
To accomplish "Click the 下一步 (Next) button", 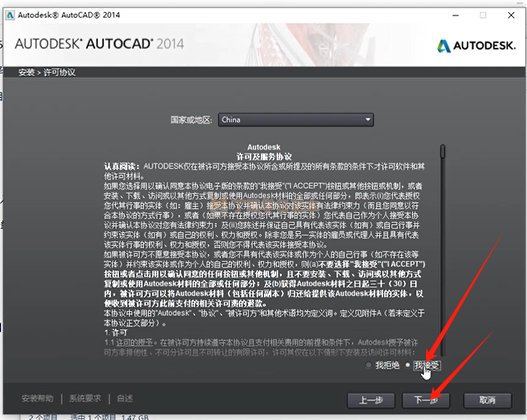I will point(426,400).
